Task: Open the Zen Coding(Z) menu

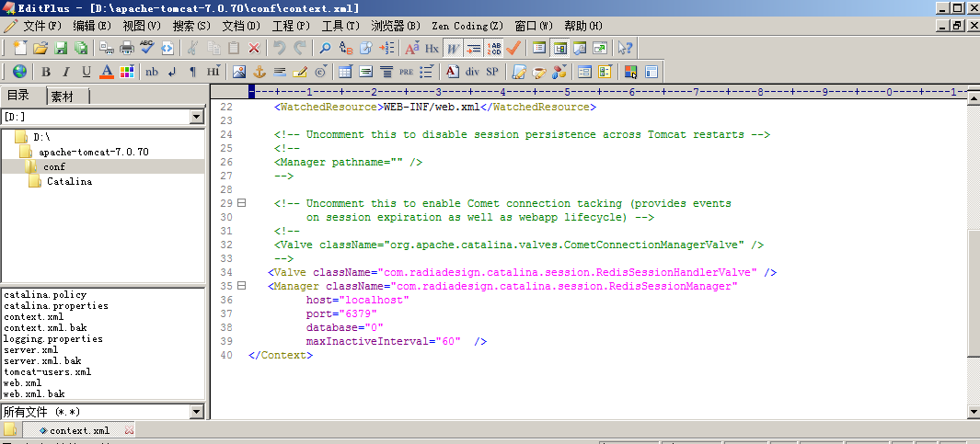Action: (x=467, y=26)
